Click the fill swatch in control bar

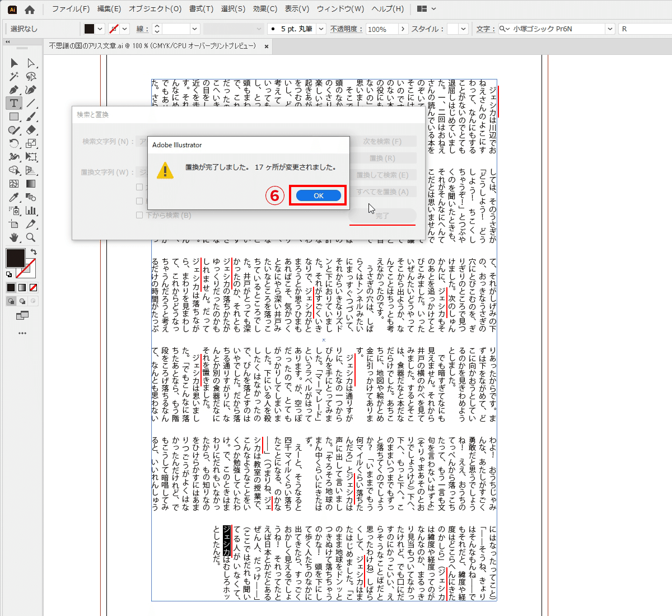click(x=89, y=29)
